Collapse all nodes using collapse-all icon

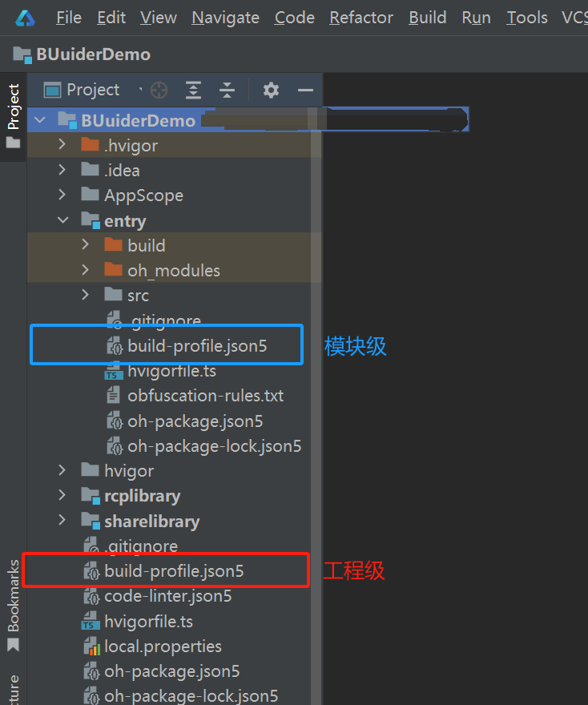tap(229, 90)
